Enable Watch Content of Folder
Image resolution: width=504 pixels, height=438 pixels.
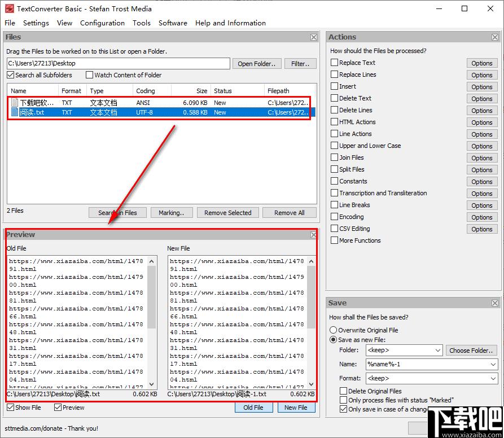click(89, 75)
